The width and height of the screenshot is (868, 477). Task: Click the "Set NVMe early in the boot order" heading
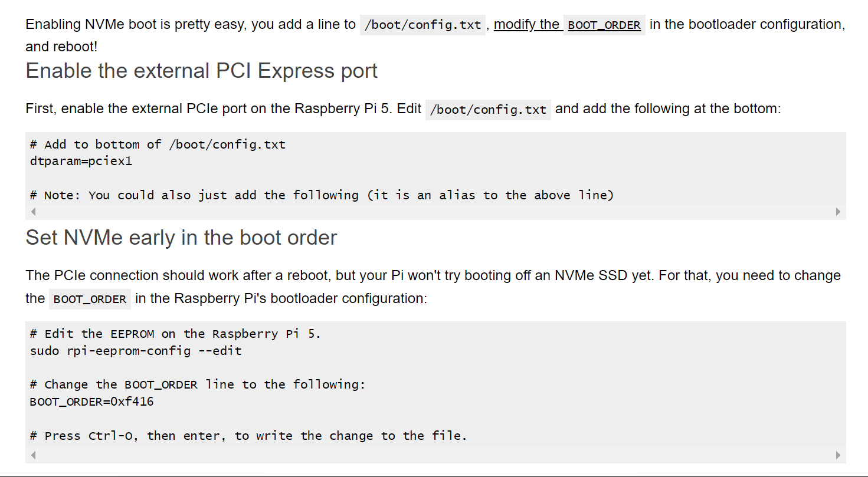coord(181,238)
